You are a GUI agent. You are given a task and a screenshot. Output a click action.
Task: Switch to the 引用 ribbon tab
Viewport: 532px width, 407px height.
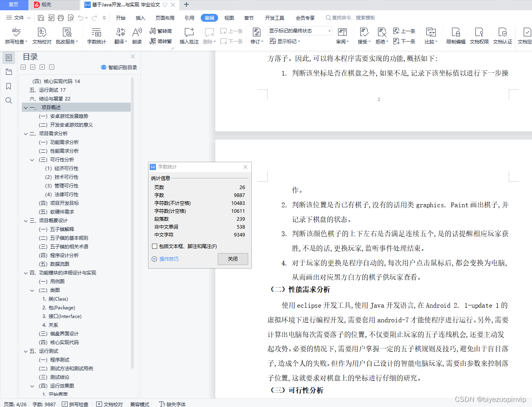[x=190, y=18]
